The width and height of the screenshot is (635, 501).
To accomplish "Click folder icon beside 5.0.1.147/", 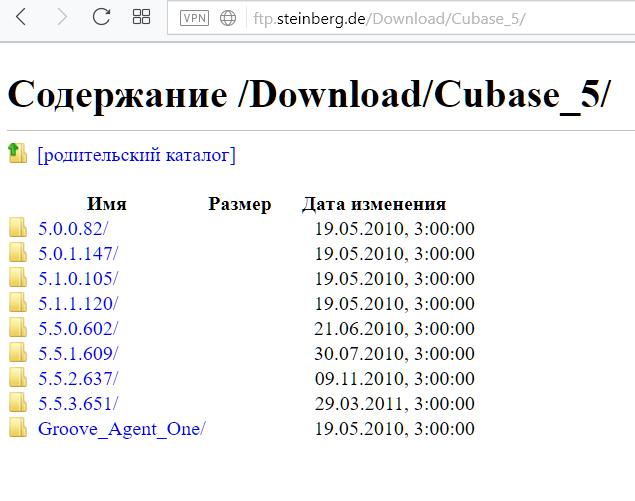I will pyautogui.click(x=18, y=252).
